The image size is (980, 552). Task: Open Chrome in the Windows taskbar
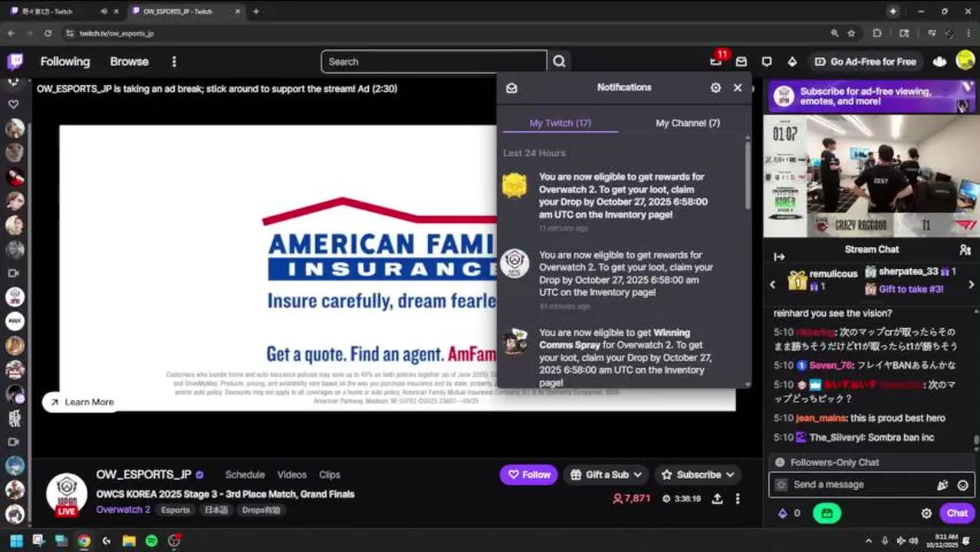(84, 540)
